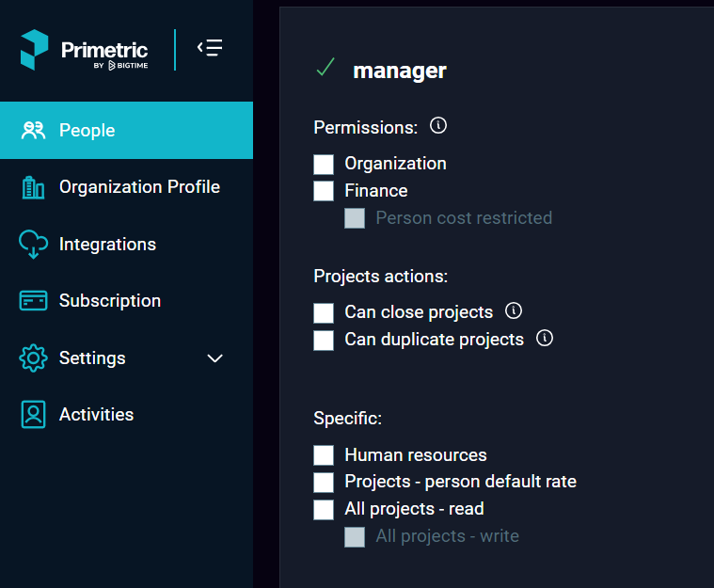Click the manager role title
The width and height of the screenshot is (714, 588).
(400, 71)
